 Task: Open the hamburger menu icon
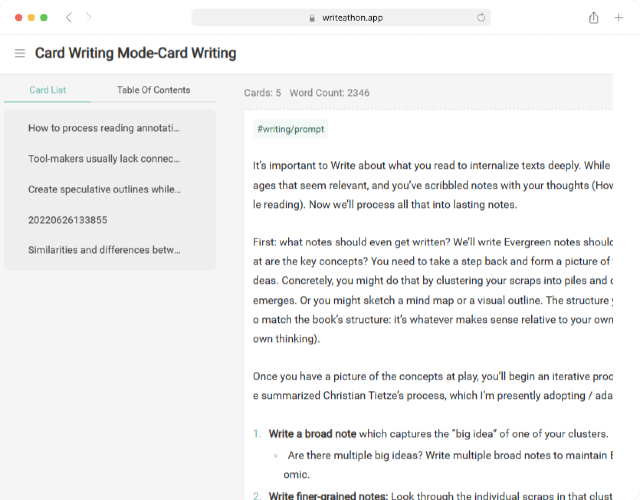[20, 53]
